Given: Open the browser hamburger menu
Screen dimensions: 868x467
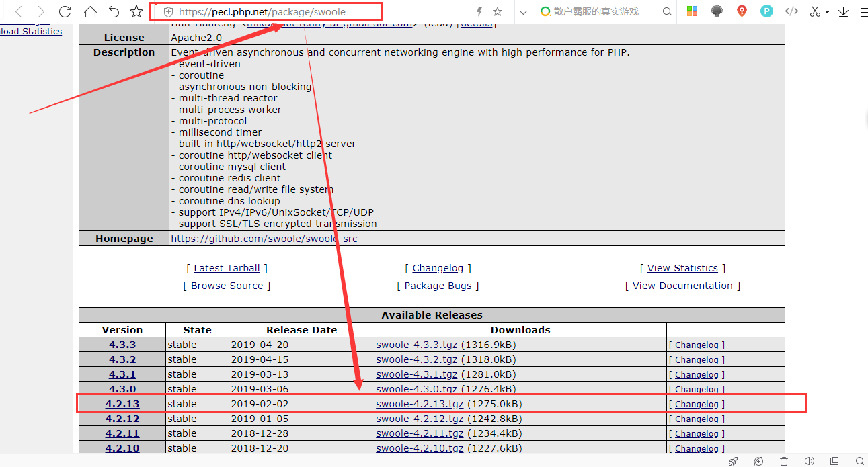Looking at the screenshot, I should (x=863, y=11).
